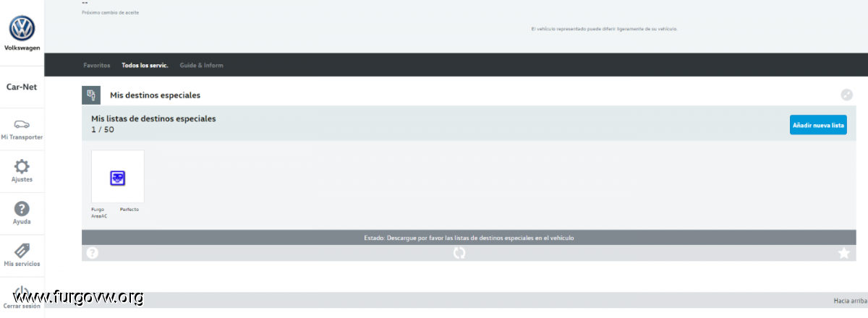Click the help icon in panel footer
This screenshot has height=318, width=868.
pyautogui.click(x=93, y=253)
